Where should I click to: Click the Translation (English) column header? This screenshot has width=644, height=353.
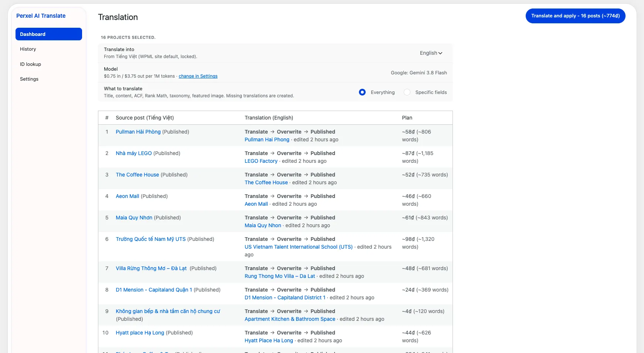[x=269, y=118]
